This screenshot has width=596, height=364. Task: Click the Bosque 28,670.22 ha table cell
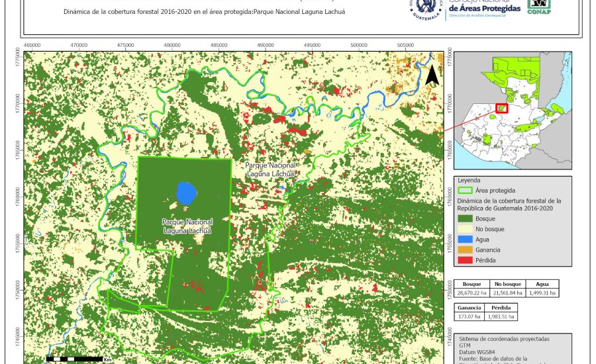point(472,293)
